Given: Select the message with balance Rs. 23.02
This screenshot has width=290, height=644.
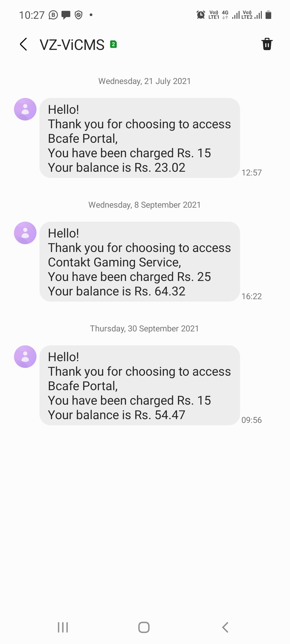Looking at the screenshot, I should click(140, 138).
